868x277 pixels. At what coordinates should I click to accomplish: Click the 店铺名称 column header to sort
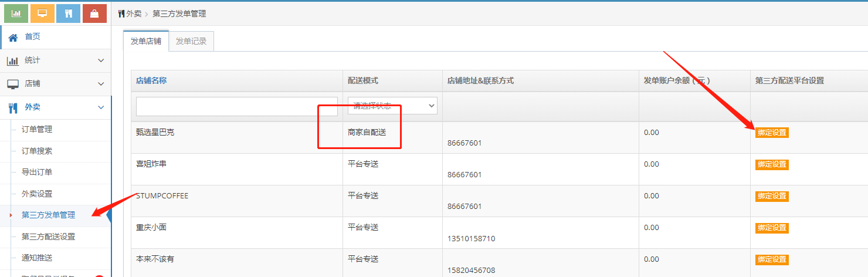151,80
